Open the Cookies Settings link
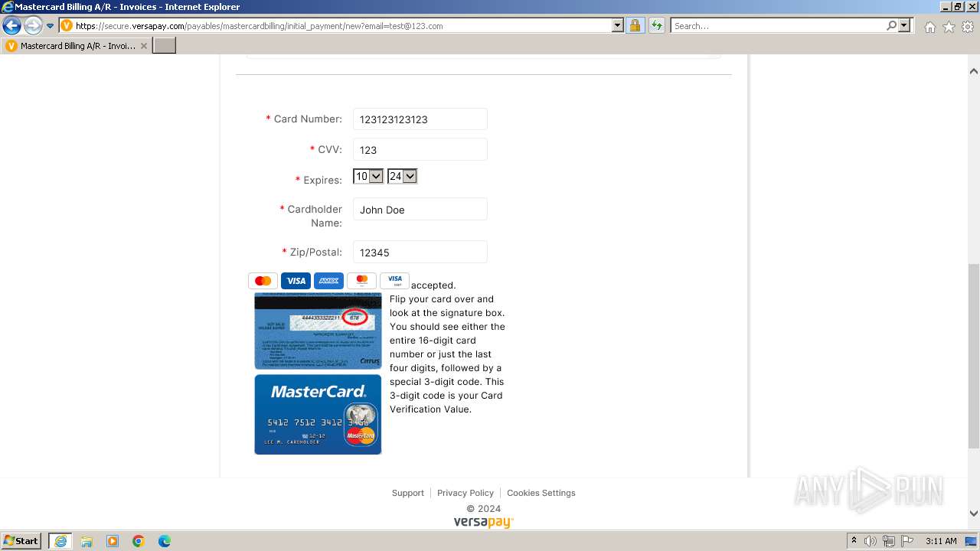 pyautogui.click(x=541, y=493)
